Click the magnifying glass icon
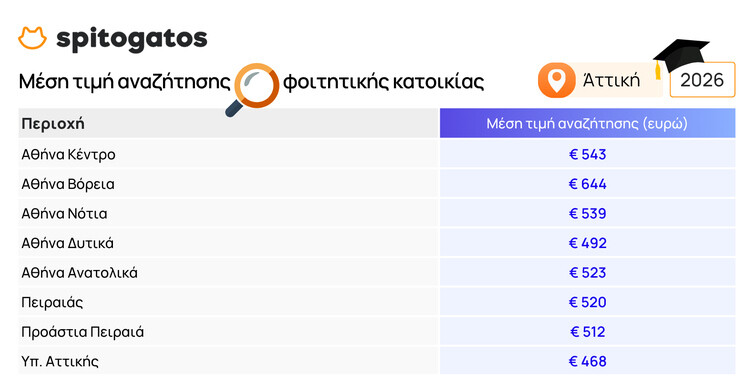This screenshot has height=386, width=748. point(252,89)
